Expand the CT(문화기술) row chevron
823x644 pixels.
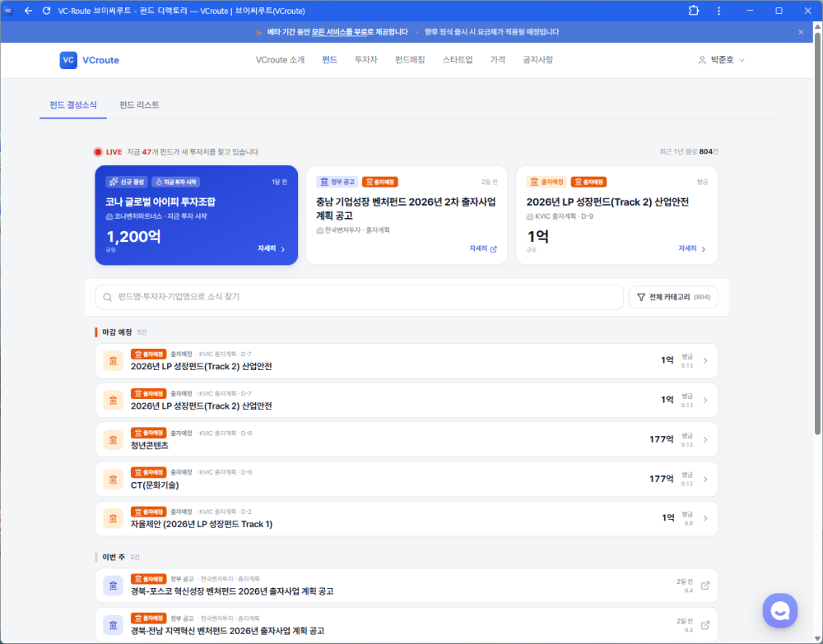click(705, 480)
